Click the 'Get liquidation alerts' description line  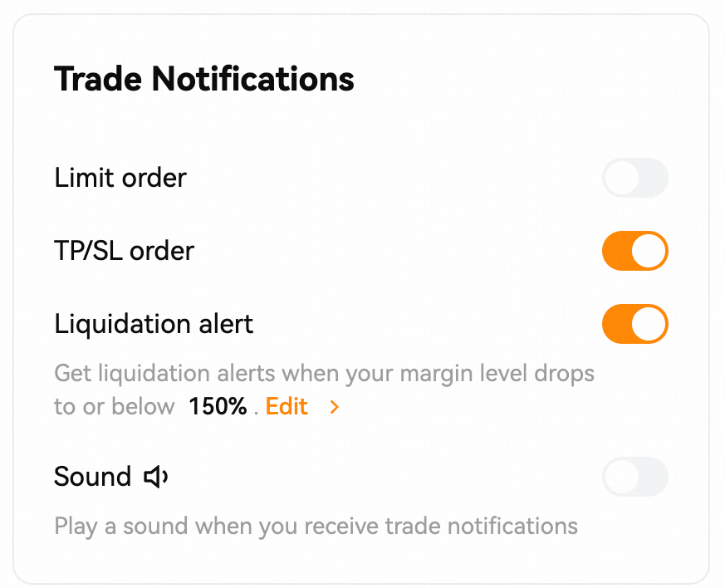point(324,374)
